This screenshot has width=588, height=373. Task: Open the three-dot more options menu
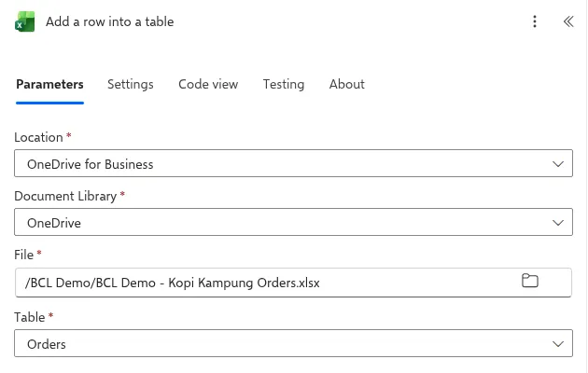(x=535, y=21)
